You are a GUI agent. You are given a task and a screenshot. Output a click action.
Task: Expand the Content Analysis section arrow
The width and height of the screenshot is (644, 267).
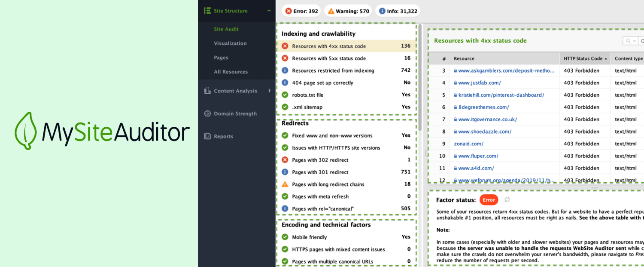click(269, 91)
